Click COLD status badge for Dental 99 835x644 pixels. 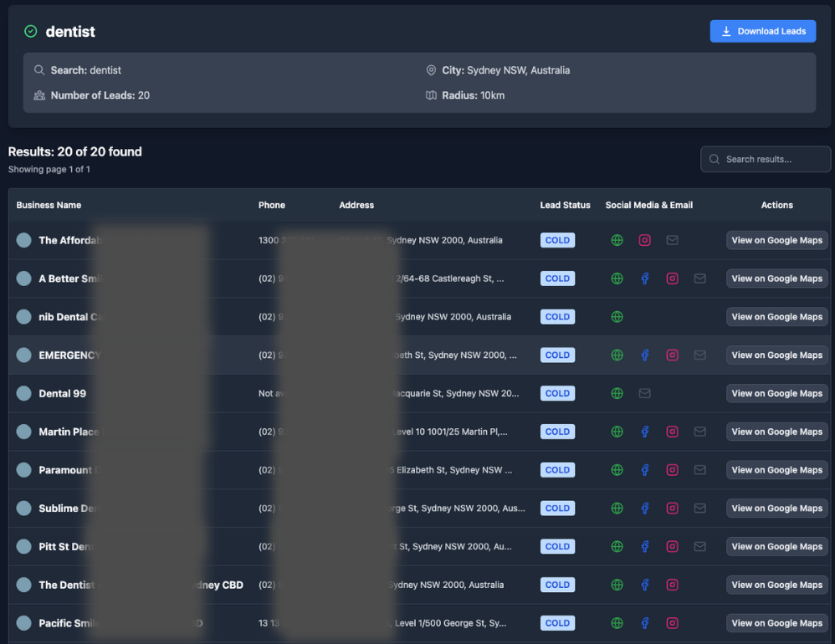[x=557, y=393]
